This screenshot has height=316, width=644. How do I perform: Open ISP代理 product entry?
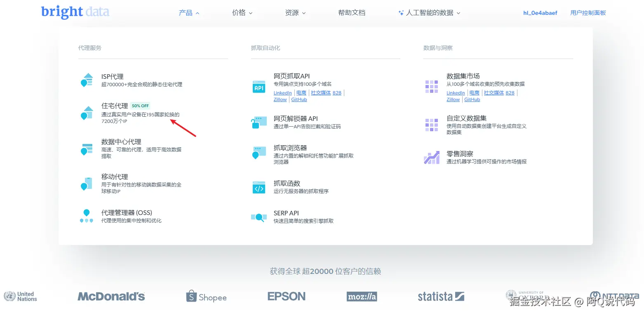point(132,80)
